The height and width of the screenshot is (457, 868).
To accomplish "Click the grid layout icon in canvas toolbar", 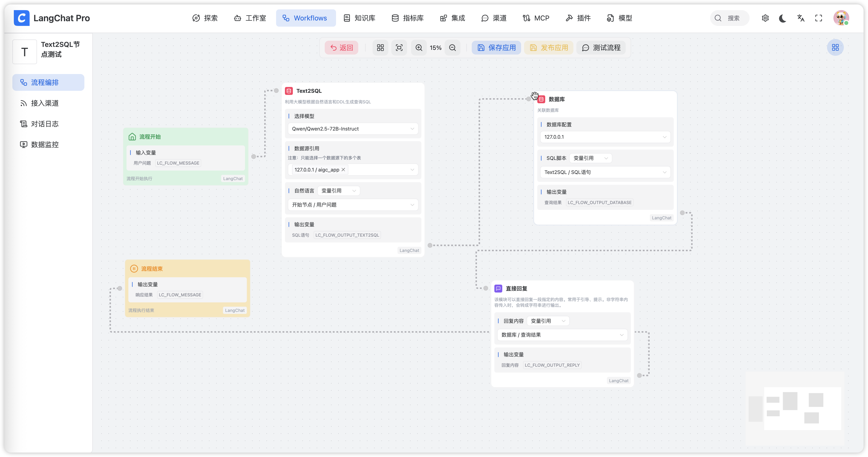I will point(380,48).
